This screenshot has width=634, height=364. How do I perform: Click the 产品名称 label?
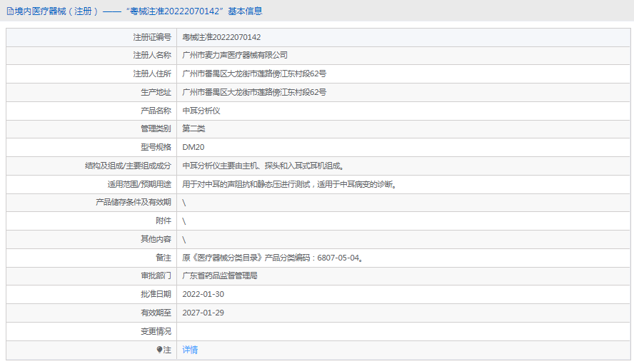156,111
